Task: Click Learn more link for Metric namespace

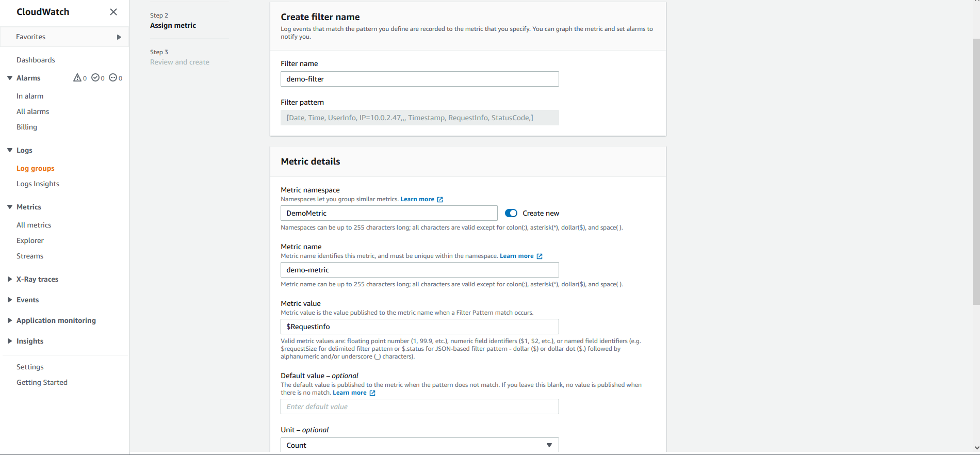Action: (x=417, y=199)
